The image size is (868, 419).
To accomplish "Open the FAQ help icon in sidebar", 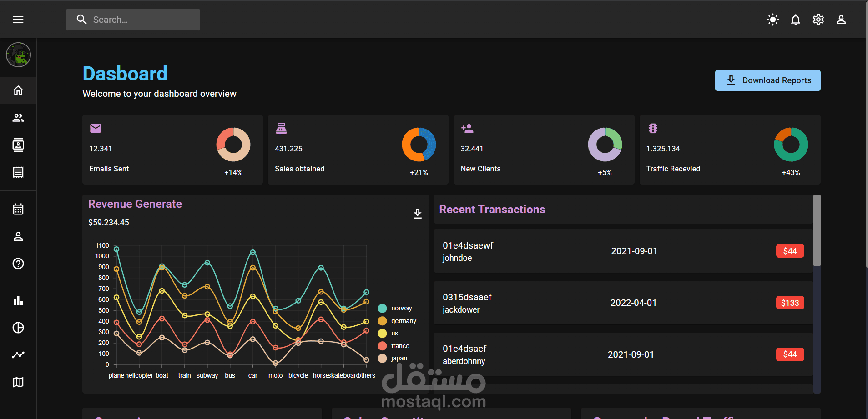I will coord(18,264).
